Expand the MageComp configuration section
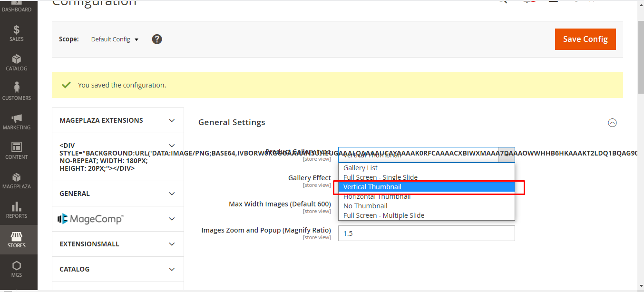The height and width of the screenshot is (292, 644). [x=118, y=219]
